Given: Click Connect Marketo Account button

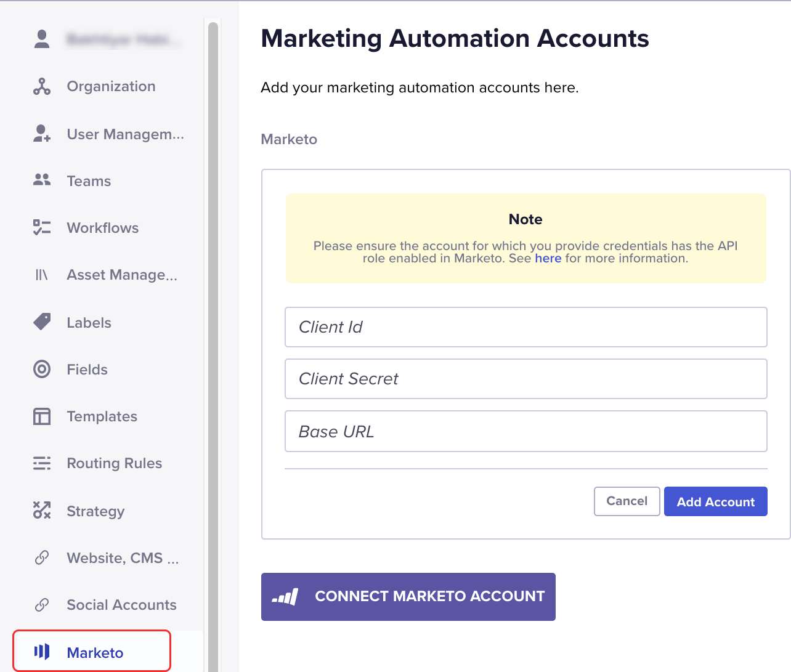Looking at the screenshot, I should 408,596.
